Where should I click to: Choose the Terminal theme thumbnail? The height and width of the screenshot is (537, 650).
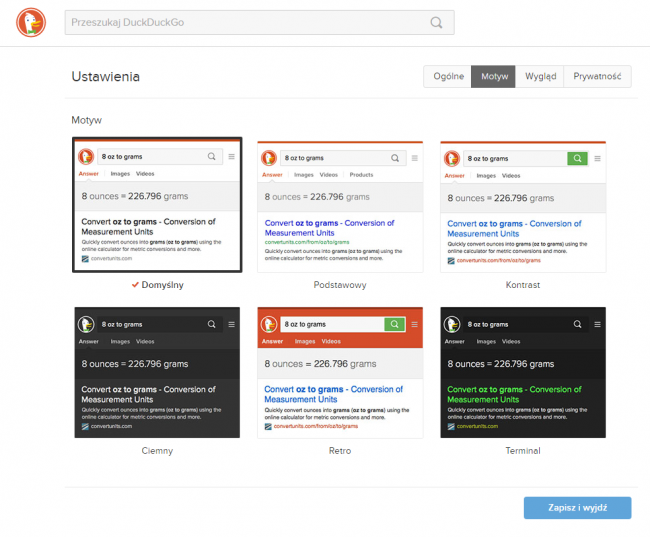pyautogui.click(x=523, y=372)
